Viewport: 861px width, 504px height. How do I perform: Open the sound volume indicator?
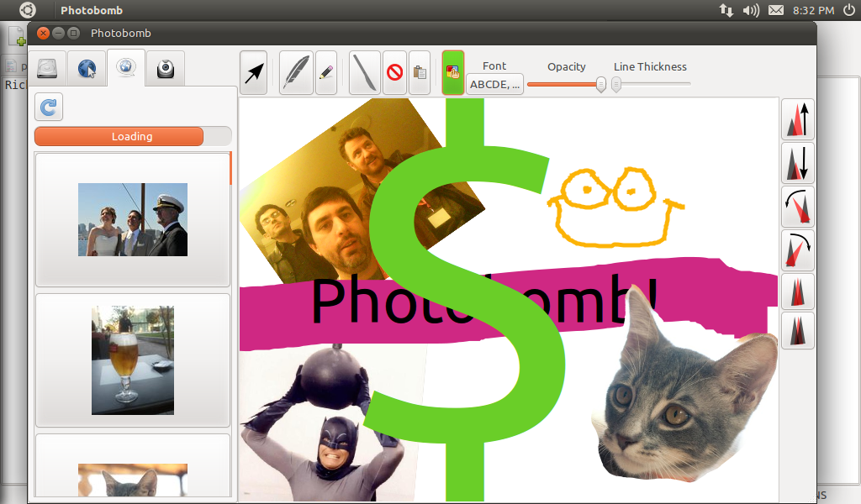[751, 10]
